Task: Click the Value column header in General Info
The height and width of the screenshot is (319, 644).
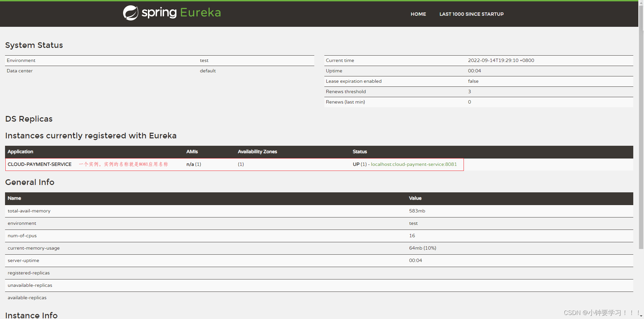Action: pyautogui.click(x=415, y=198)
